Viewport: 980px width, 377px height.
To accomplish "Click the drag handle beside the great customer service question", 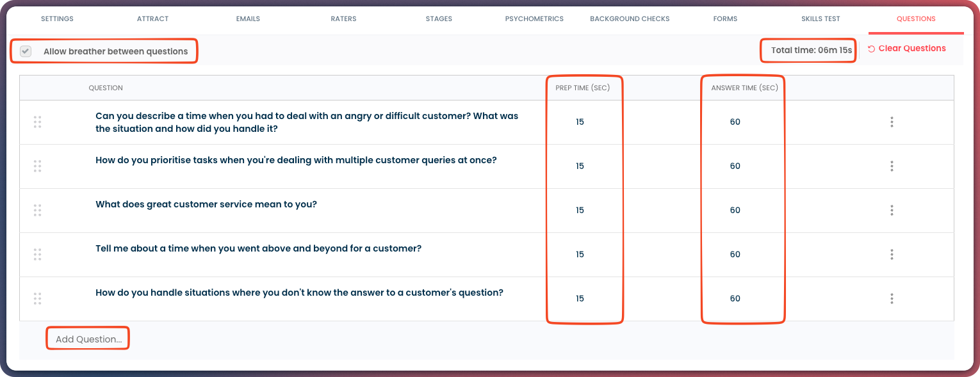I will pos(37,210).
